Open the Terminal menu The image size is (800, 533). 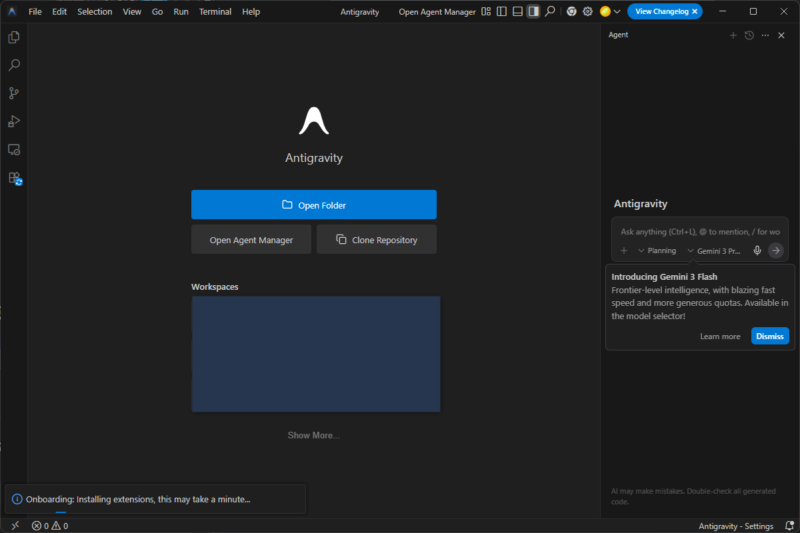coord(215,12)
